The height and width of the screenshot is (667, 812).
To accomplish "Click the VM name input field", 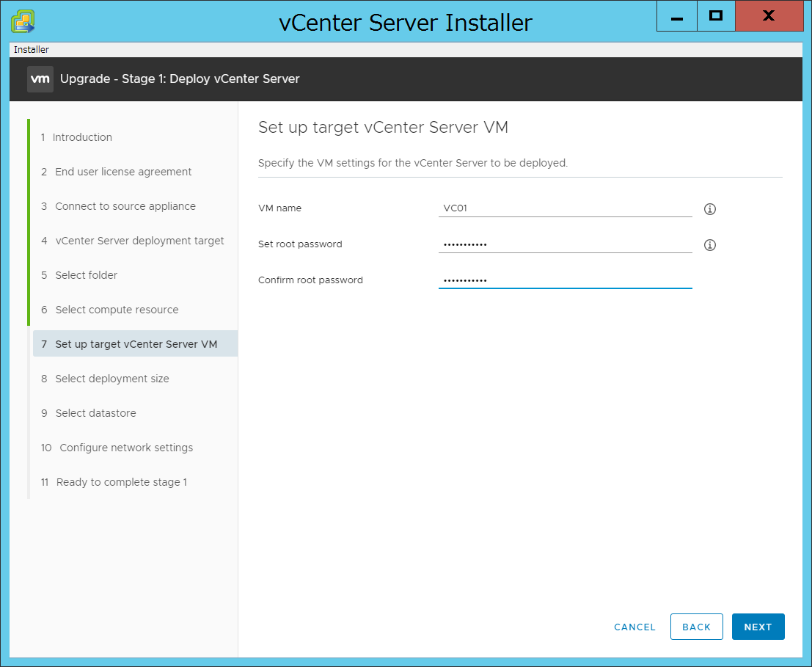I will pyautogui.click(x=565, y=208).
